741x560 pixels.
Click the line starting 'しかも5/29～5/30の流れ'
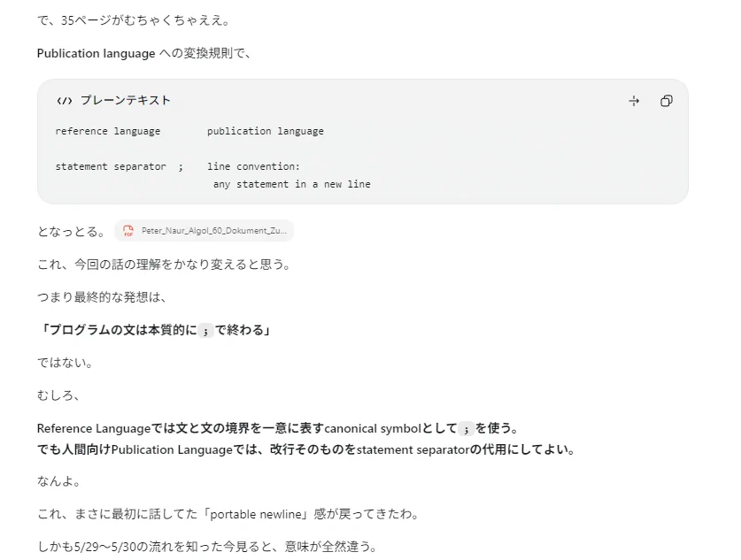(x=207, y=547)
